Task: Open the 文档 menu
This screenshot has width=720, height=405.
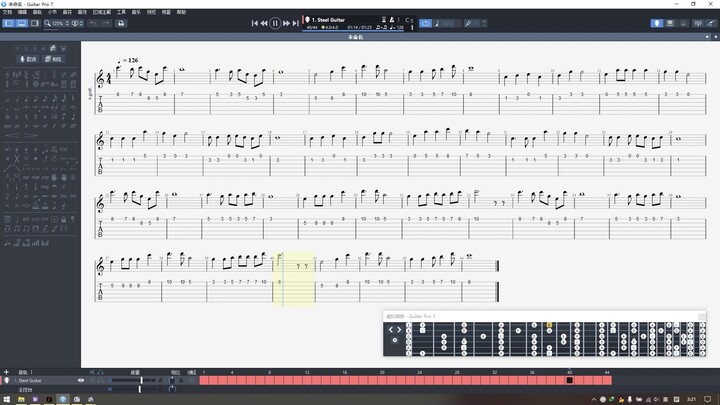Action: tap(7, 12)
